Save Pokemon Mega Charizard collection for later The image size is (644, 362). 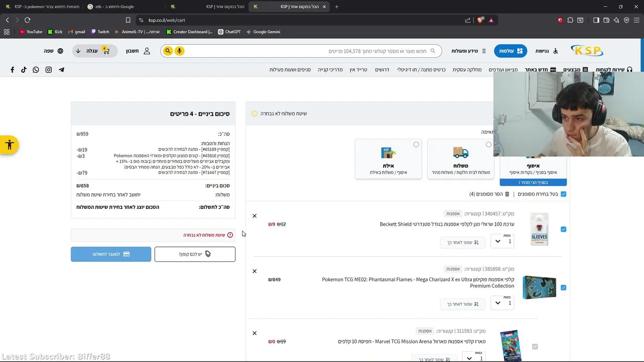[463, 304]
